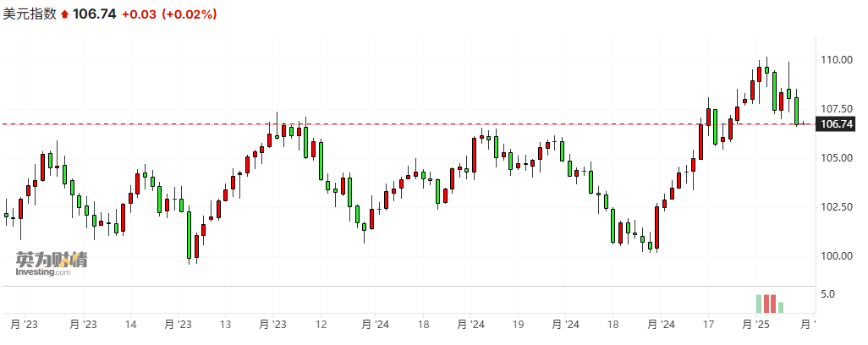This screenshot has height=345, width=868.
Task: Click the 107.50 price axis label
Action: pos(834,108)
